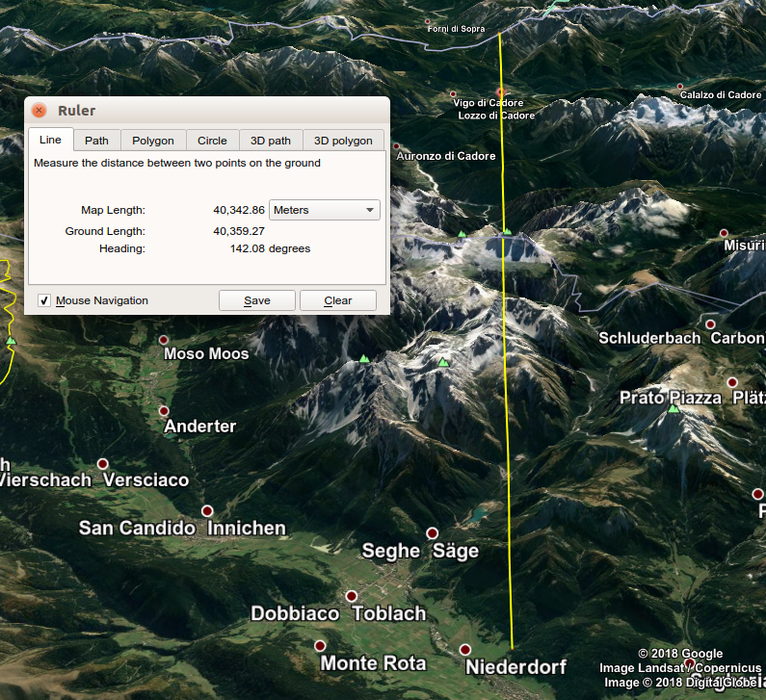Close the Ruler dialog
766x700 pixels.
coord(40,111)
